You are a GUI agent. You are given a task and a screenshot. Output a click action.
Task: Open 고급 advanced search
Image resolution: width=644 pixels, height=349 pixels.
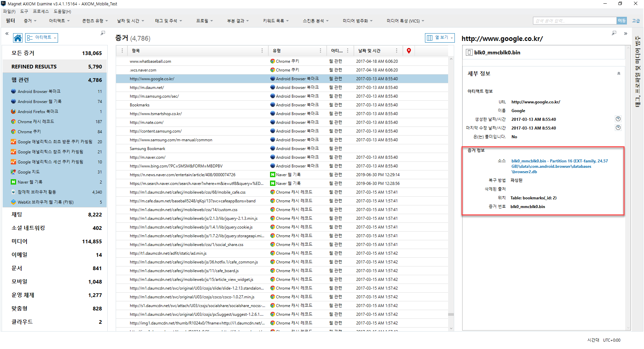click(636, 21)
